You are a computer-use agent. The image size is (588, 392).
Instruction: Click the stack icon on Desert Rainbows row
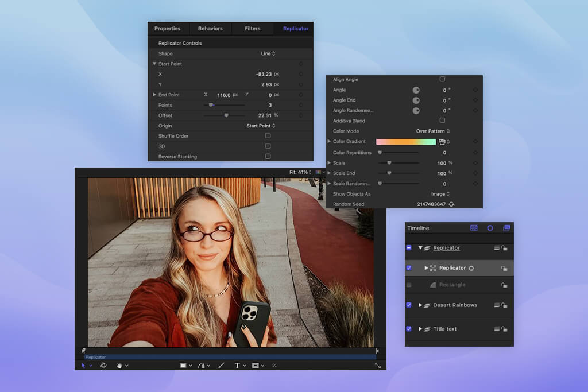tap(497, 305)
